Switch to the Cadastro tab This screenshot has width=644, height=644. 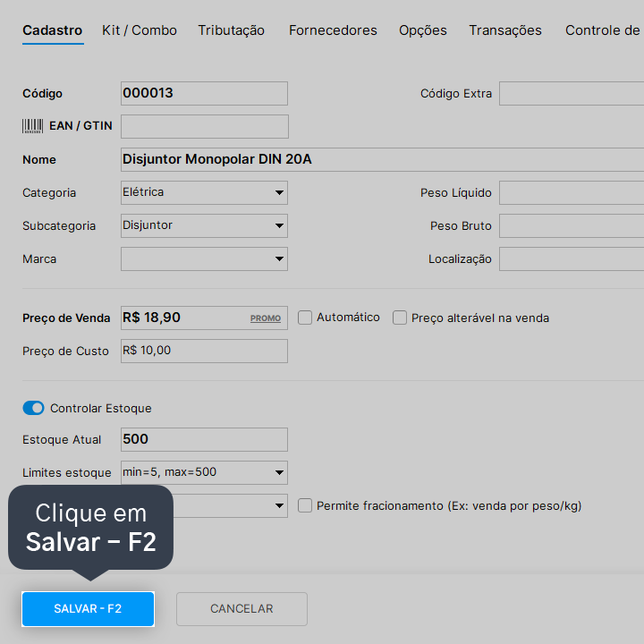pyautogui.click(x=53, y=30)
